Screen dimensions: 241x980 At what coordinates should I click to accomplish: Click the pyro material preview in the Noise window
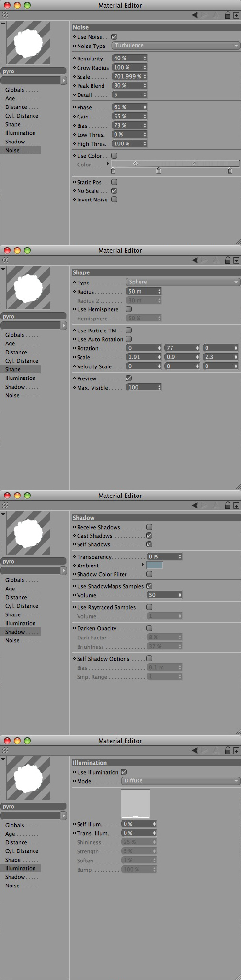pyautogui.click(x=28, y=43)
